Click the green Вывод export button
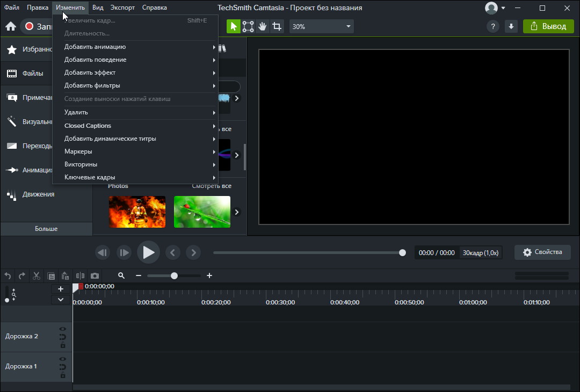The height and width of the screenshot is (392, 580). pos(548,26)
